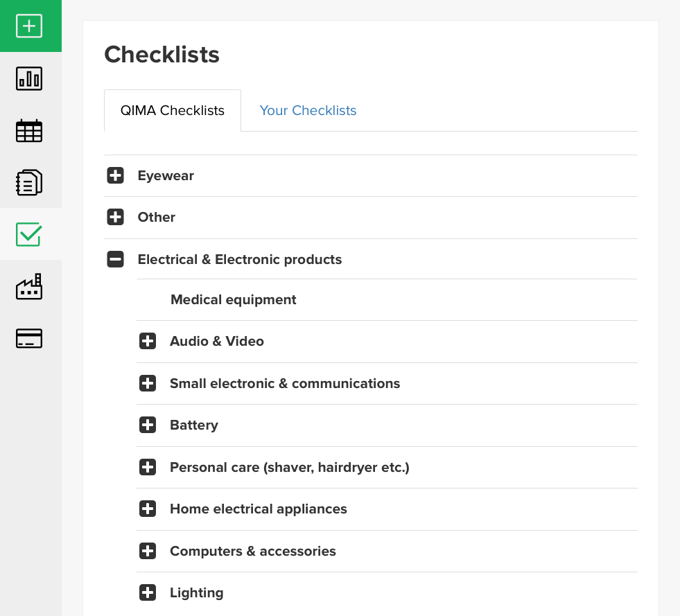
Task: Click the Battery label text
Action: [194, 425]
